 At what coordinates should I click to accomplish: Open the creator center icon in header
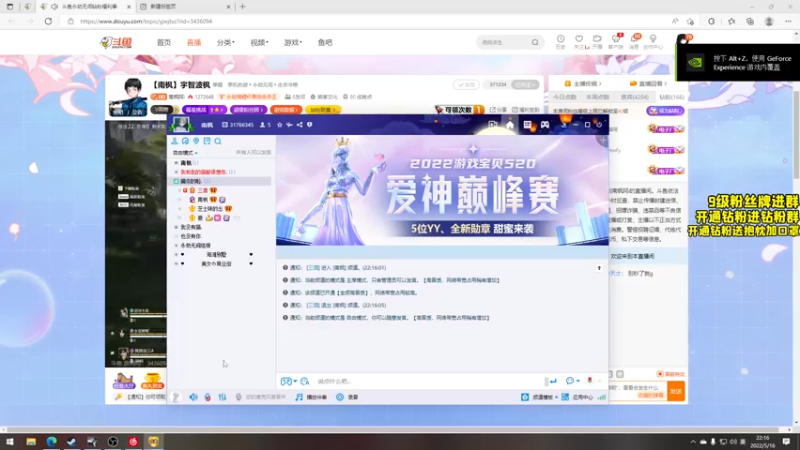653,41
